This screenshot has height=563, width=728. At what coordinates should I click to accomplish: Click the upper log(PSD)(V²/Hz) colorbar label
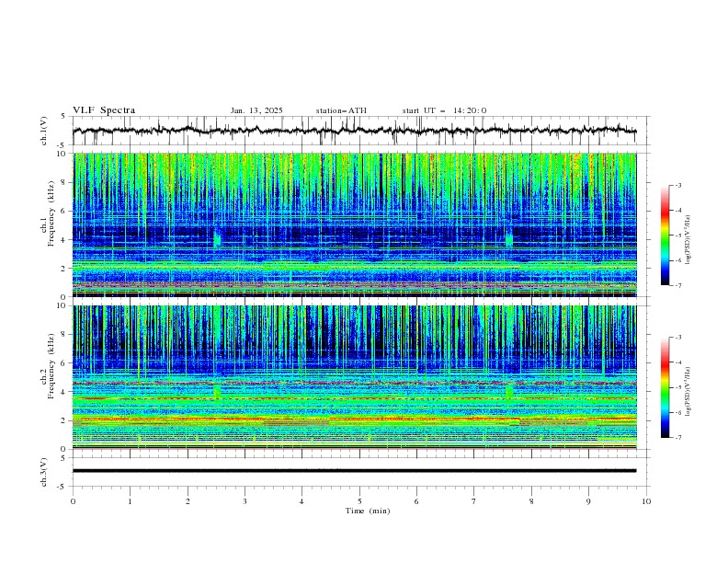[688, 240]
